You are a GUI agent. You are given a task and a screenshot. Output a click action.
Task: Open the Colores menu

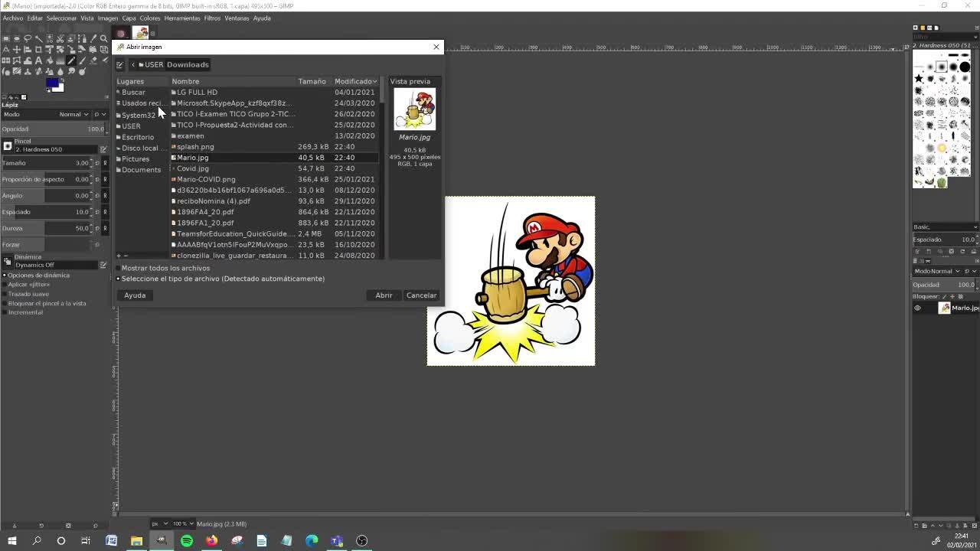click(150, 18)
